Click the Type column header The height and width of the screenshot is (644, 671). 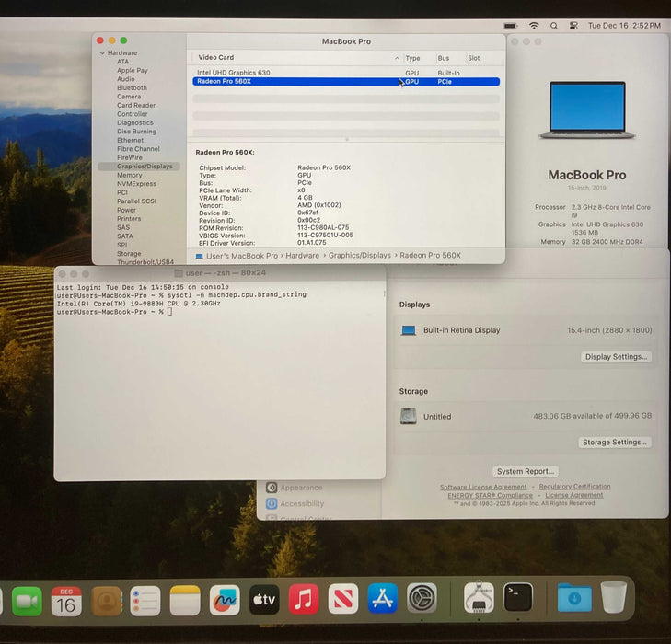(x=412, y=58)
